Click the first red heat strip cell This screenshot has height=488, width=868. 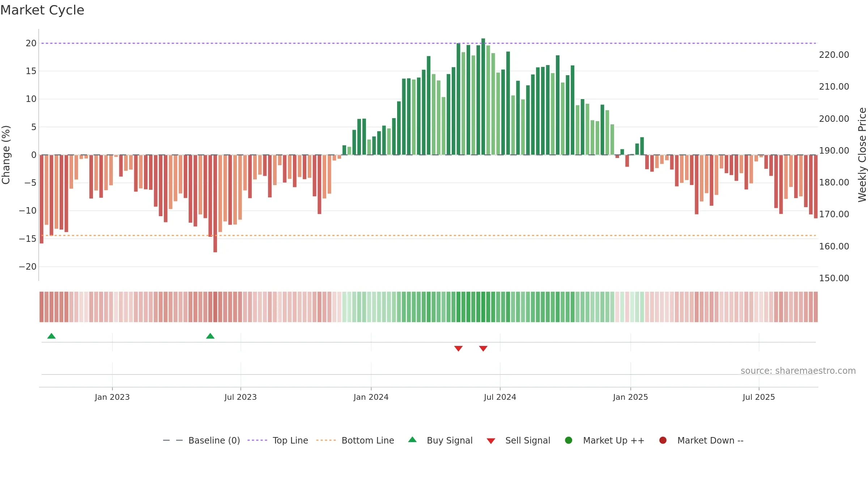pos(42,307)
